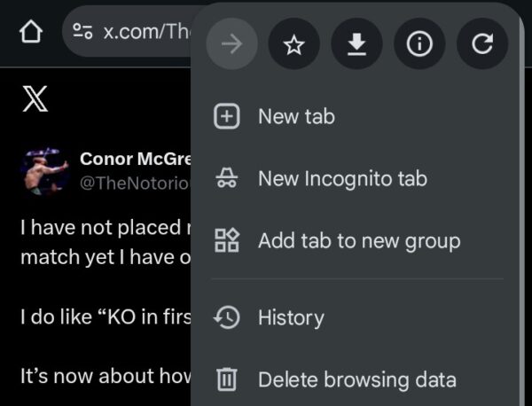
Task: Select Add tab to new group
Action: [358, 240]
